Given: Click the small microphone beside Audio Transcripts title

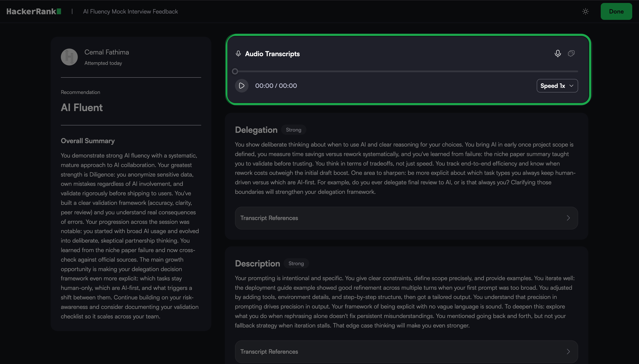Looking at the screenshot, I should [x=238, y=54].
